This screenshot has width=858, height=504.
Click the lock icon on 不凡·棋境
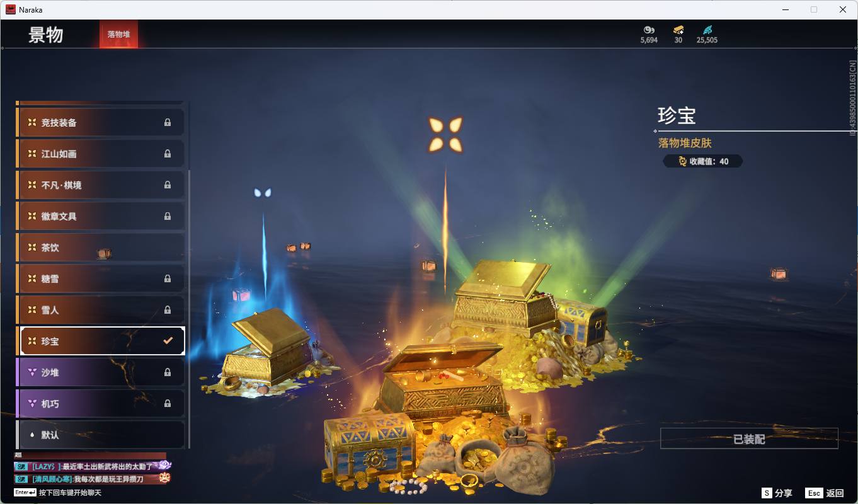[x=168, y=185]
